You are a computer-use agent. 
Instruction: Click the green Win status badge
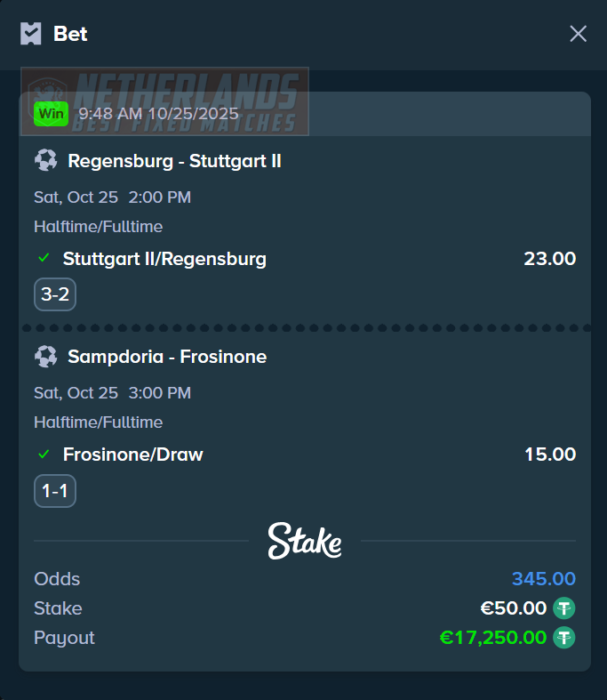tap(51, 114)
